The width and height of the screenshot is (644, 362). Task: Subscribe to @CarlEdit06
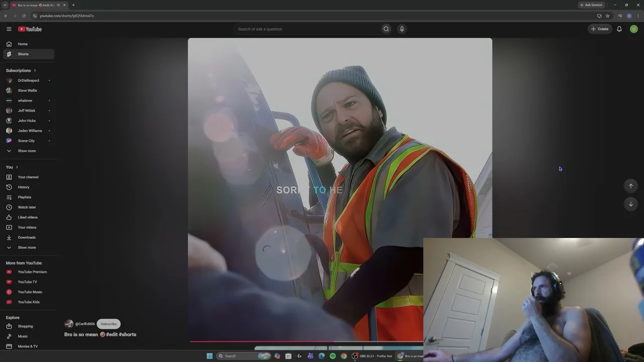tap(109, 324)
